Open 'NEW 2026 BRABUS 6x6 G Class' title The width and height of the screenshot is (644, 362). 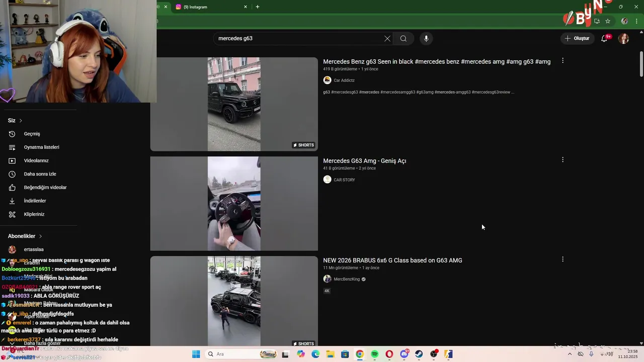(392, 260)
